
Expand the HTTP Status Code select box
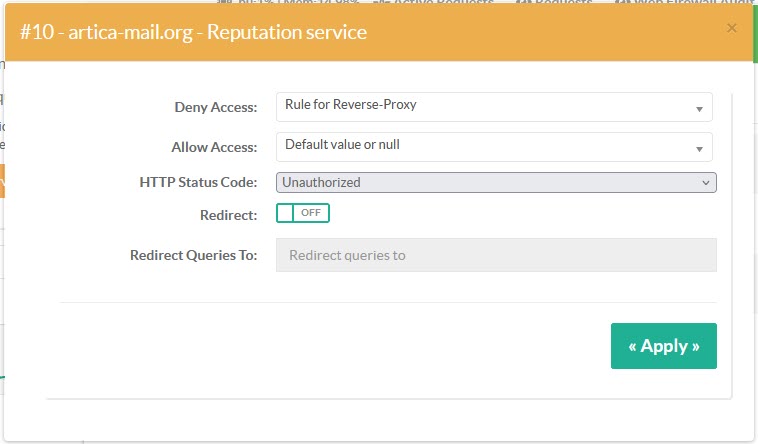pos(495,182)
